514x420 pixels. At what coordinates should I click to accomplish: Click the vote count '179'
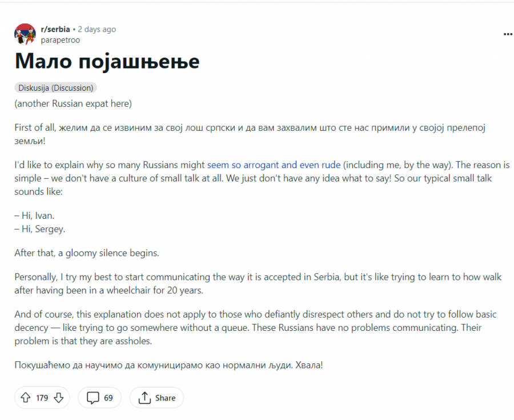pos(41,398)
